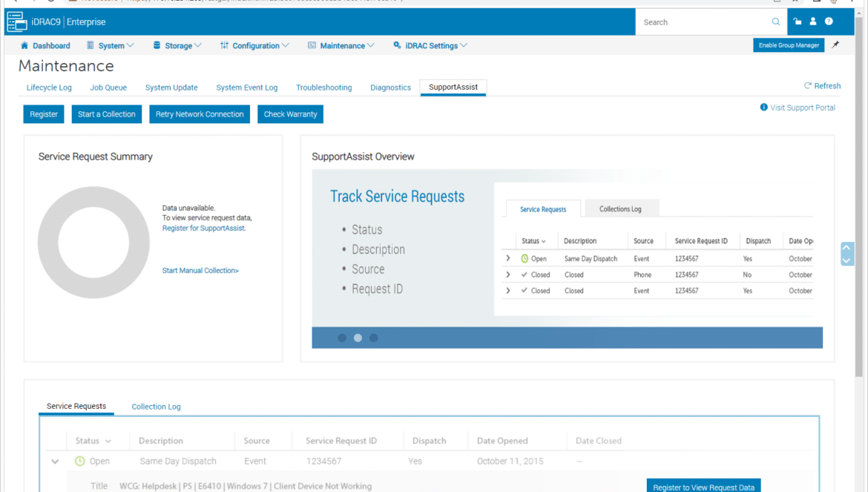The width and height of the screenshot is (868, 492).
Task: Click the monitor icon beside Maintenance
Action: click(312, 45)
